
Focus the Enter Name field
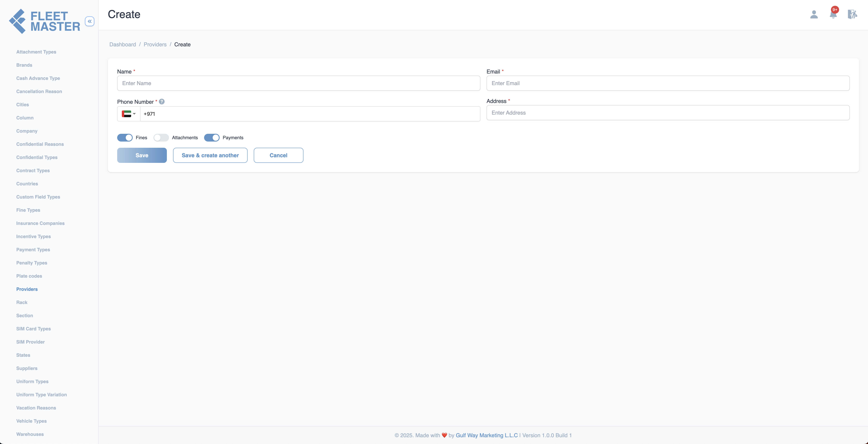[x=299, y=83]
